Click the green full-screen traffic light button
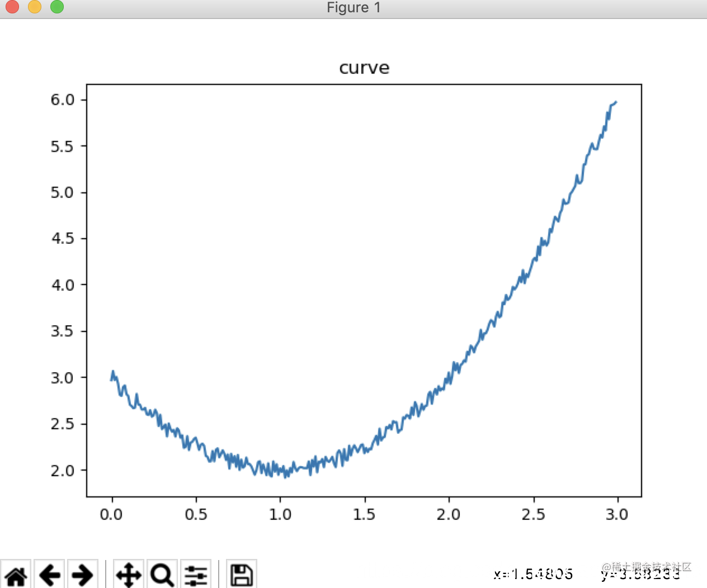The height and width of the screenshot is (588, 707). pyautogui.click(x=56, y=8)
